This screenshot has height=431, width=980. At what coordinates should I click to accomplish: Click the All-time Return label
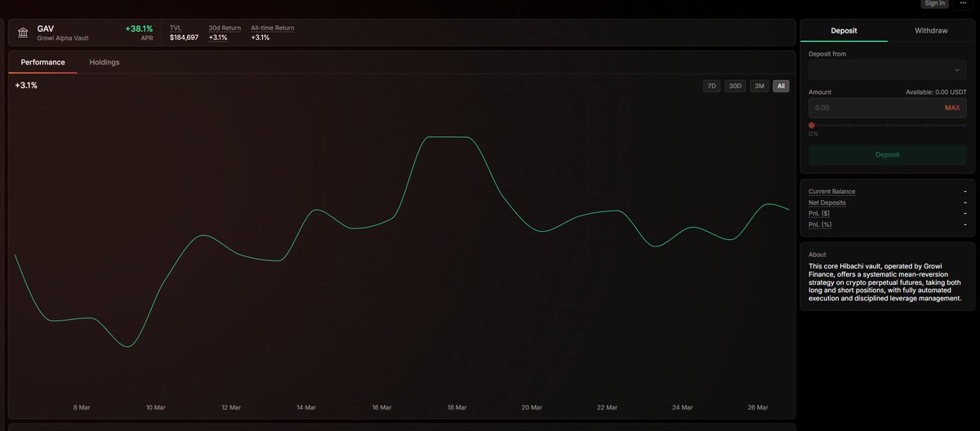tap(273, 28)
